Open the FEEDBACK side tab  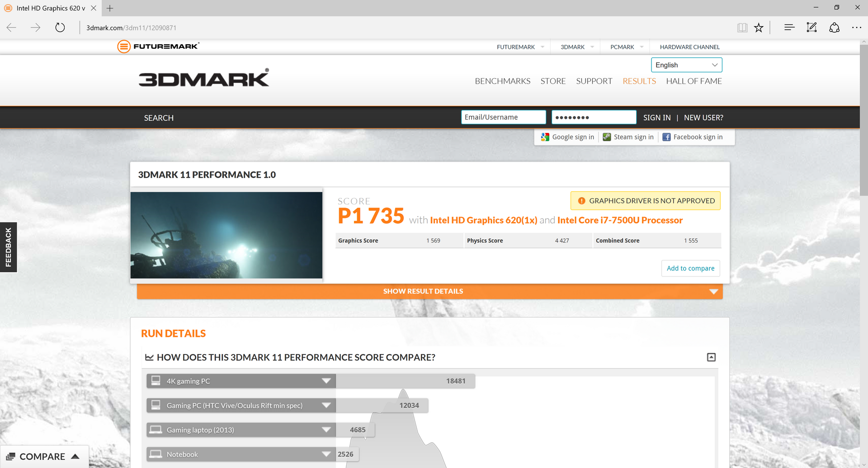8,247
